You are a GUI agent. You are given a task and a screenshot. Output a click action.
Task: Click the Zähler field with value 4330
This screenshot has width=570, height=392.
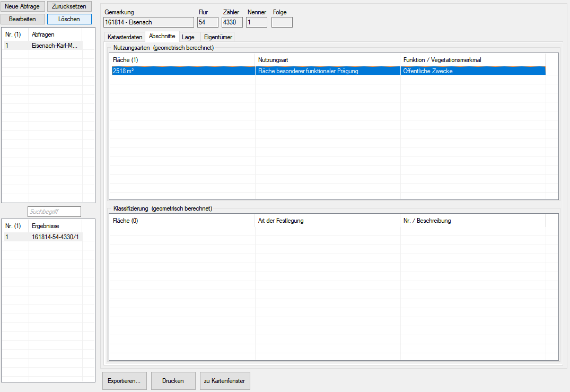pos(232,22)
